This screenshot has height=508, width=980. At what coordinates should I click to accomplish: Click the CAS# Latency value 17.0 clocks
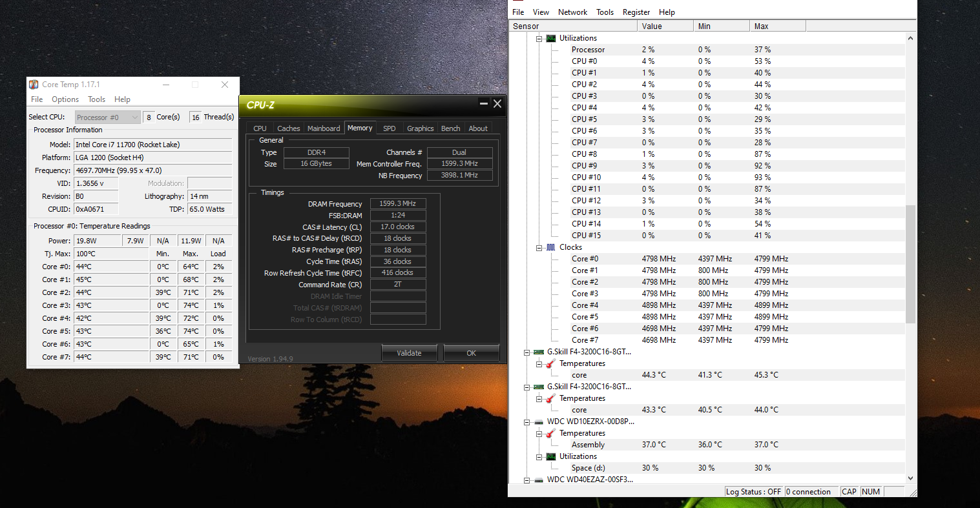click(398, 227)
